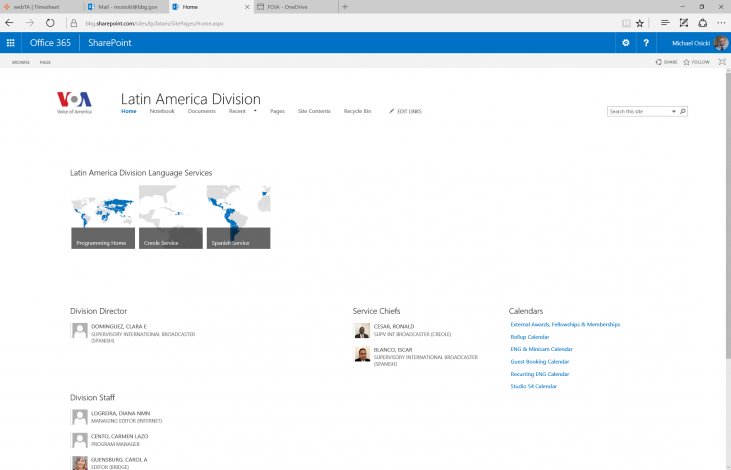The width and height of the screenshot is (731, 470).
Task: Expand the Recent navigation dropdown arrow
Action: point(255,111)
